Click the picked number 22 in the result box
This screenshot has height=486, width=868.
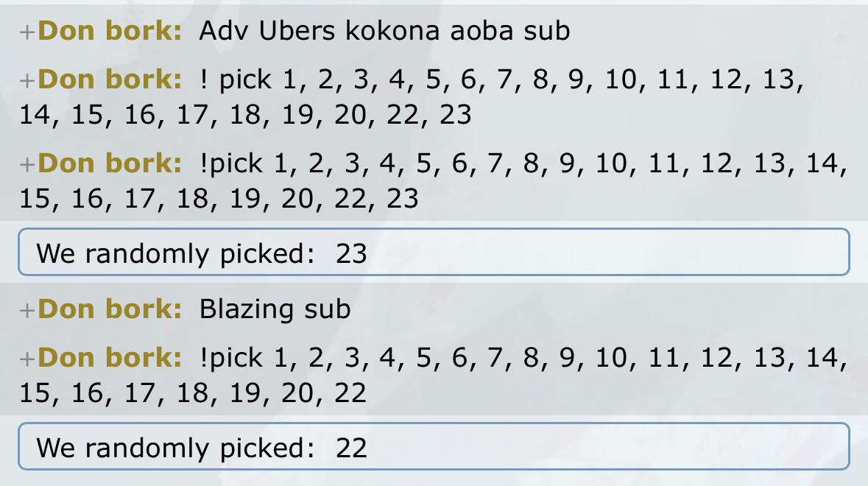(x=351, y=448)
